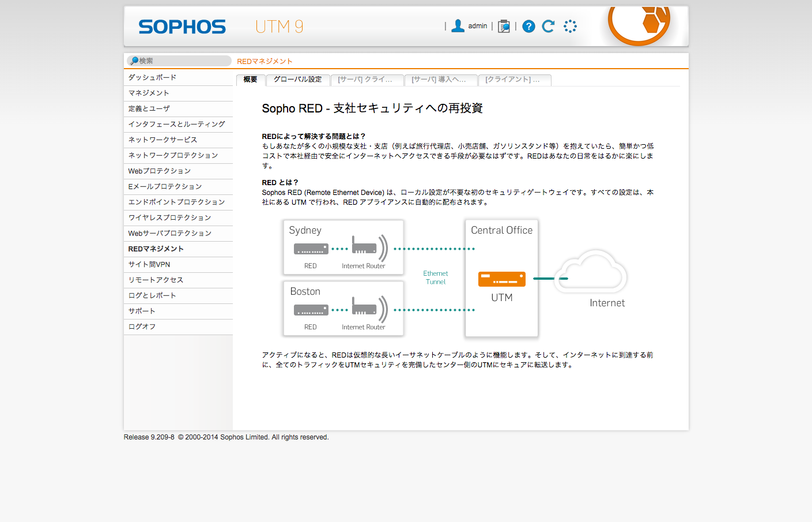Click the REDによって解決する問題とは？ heading
Viewport: 812px width, 522px height.
314,136
